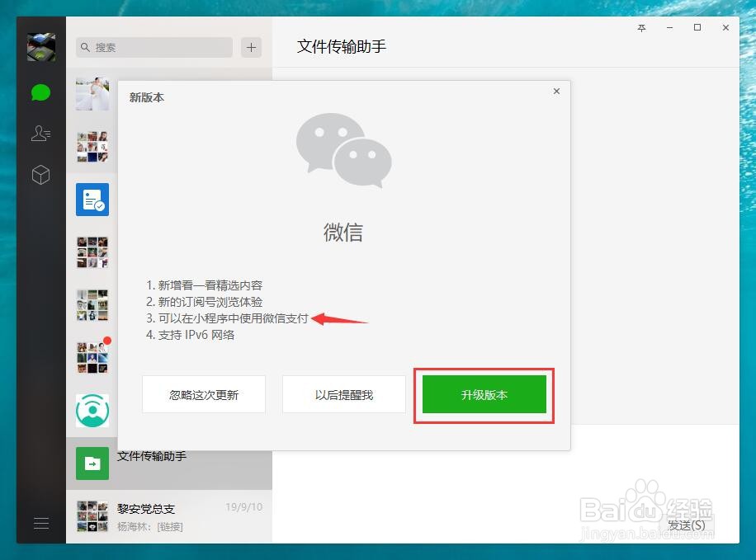This screenshot has width=756, height=560.
Task: Click 忽略这次更新 to skip the update
Action: [203, 394]
